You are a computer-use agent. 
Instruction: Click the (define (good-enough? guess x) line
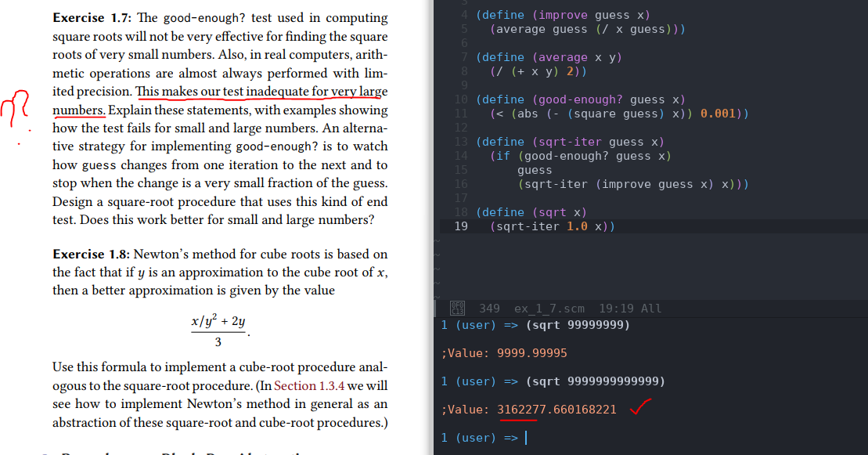(x=581, y=99)
